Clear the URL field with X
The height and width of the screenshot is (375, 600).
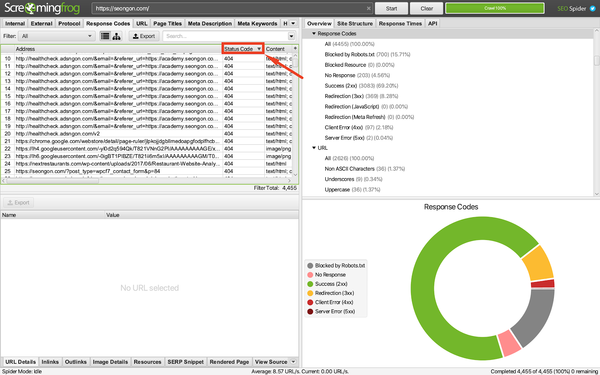[x=368, y=8]
